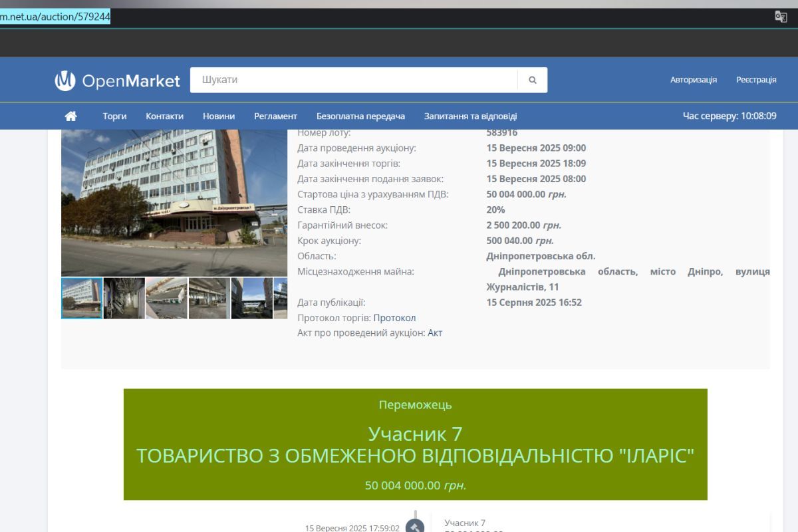
Task: Click the browser address bar URL
Action: click(55, 17)
